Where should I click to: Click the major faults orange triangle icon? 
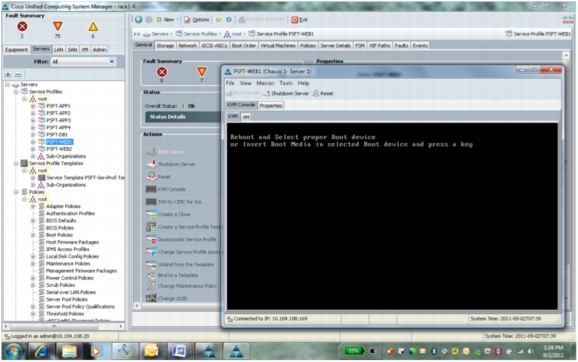(x=58, y=26)
